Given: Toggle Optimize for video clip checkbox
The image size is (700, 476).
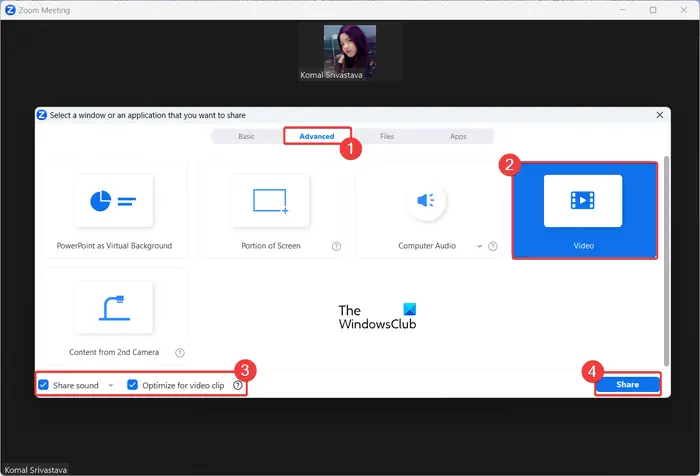Looking at the screenshot, I should tap(132, 384).
